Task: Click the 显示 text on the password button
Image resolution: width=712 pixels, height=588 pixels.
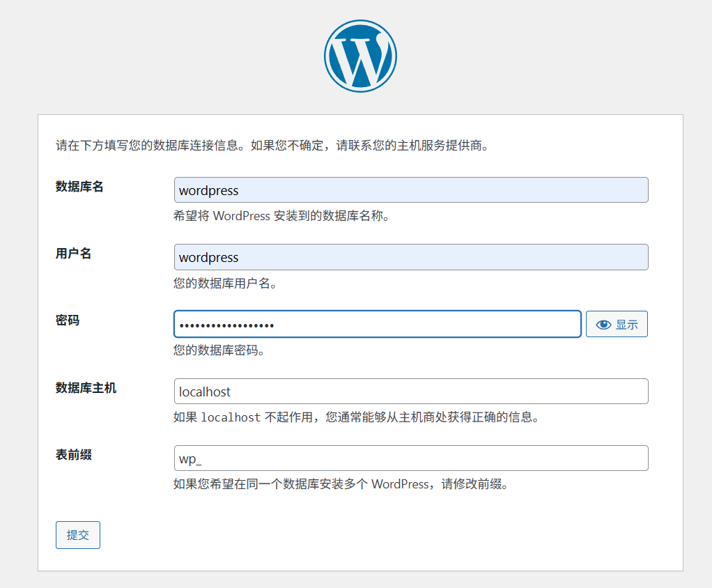Action: (626, 325)
